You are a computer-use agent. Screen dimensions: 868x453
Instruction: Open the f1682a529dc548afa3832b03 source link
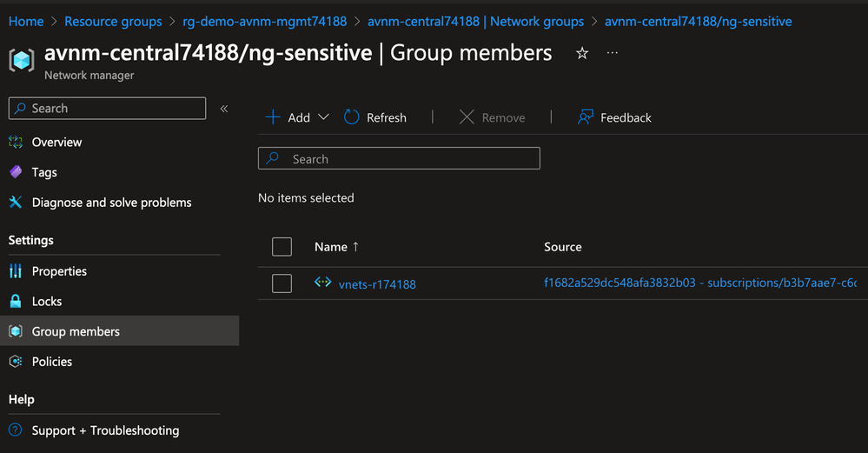[x=700, y=283]
